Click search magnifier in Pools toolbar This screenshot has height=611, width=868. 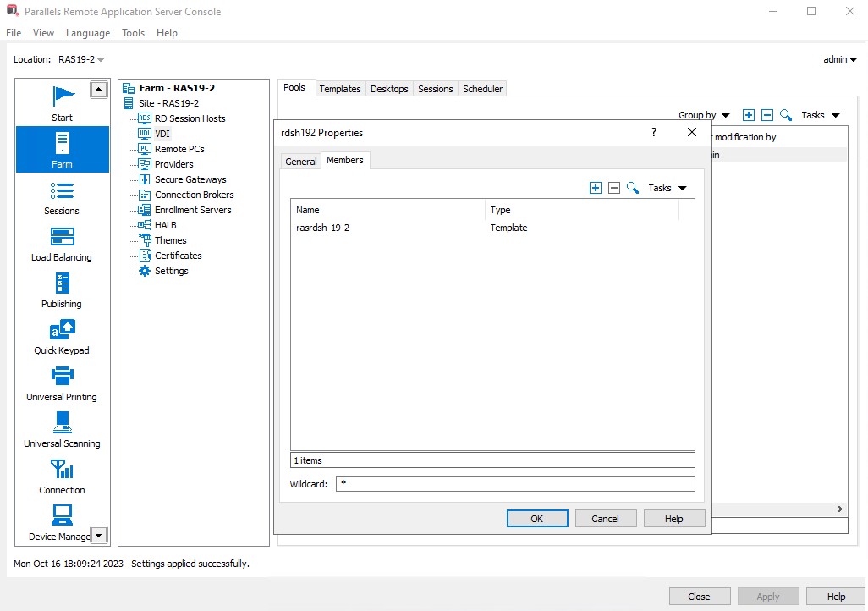click(786, 115)
